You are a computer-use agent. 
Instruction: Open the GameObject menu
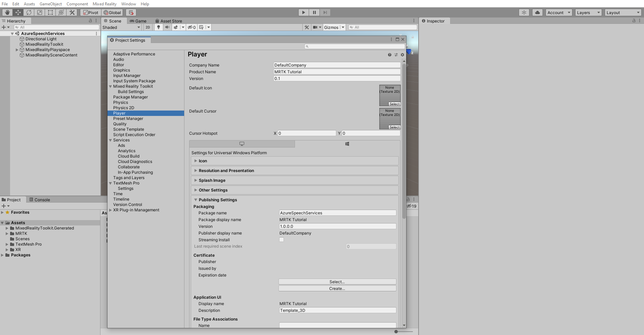point(51,4)
